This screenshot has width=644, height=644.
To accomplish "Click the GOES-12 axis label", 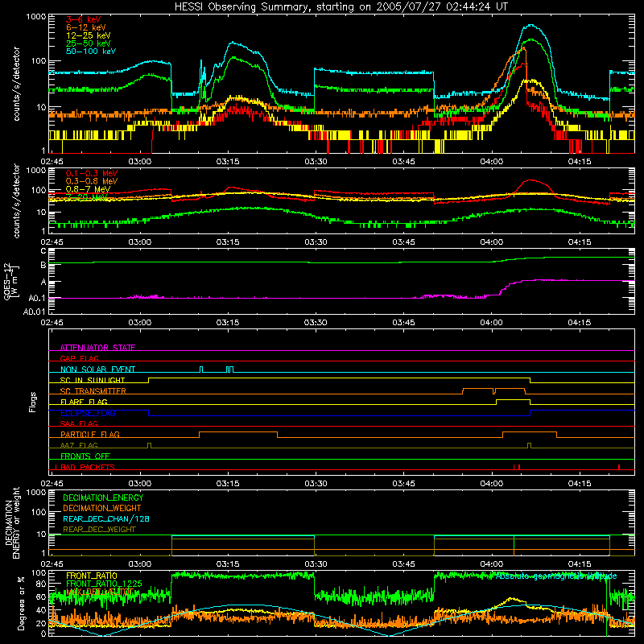I will pyautogui.click(x=11, y=281).
